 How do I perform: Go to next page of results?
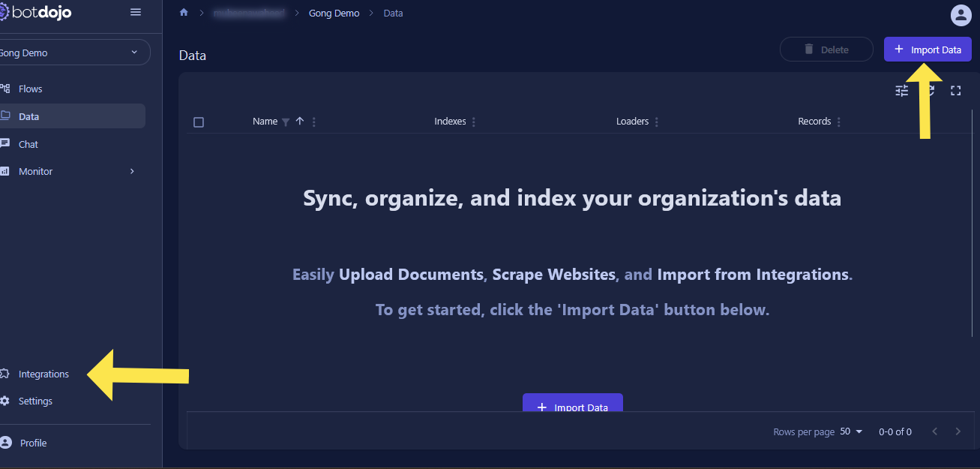coord(958,431)
